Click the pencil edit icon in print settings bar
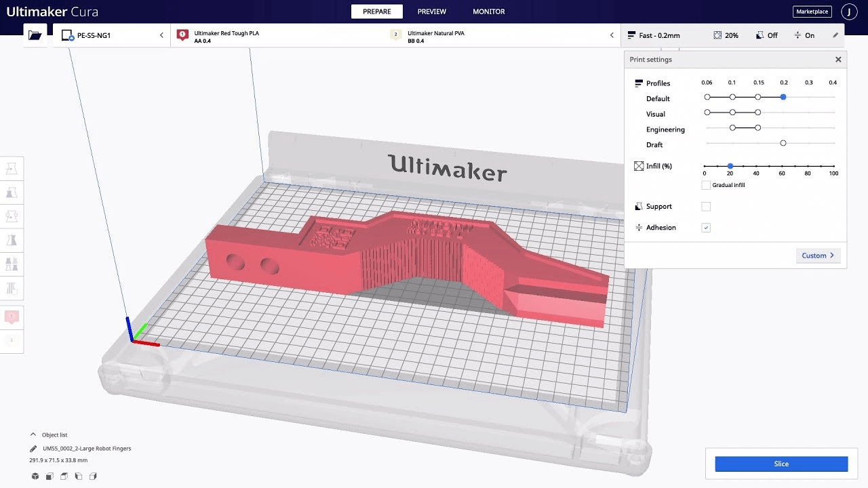Screen dimensions: 868x488 835,35
